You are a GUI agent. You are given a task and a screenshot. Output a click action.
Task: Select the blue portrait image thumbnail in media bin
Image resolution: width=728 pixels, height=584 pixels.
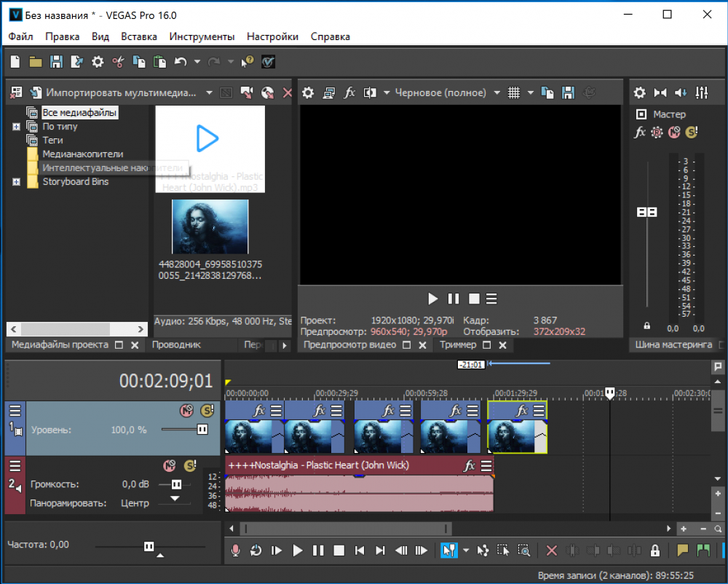click(x=210, y=226)
